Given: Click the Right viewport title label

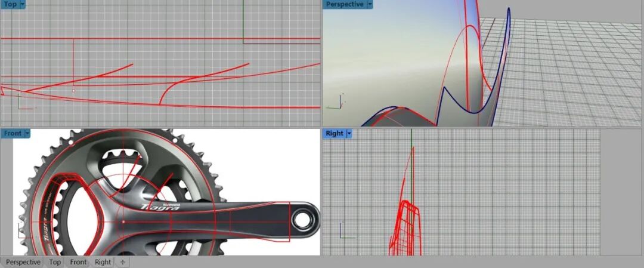Looking at the screenshot, I should (335, 134).
